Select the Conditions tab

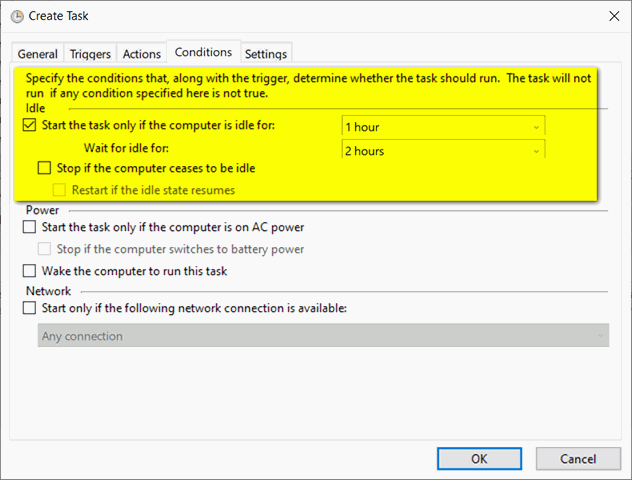point(203,52)
